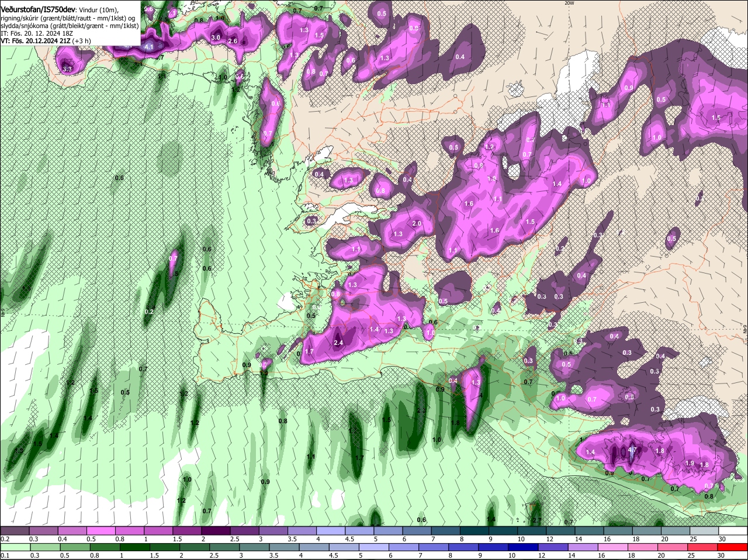
Task: Pick the lightest green 0.1 swatch in lower legend
Action: (15, 547)
